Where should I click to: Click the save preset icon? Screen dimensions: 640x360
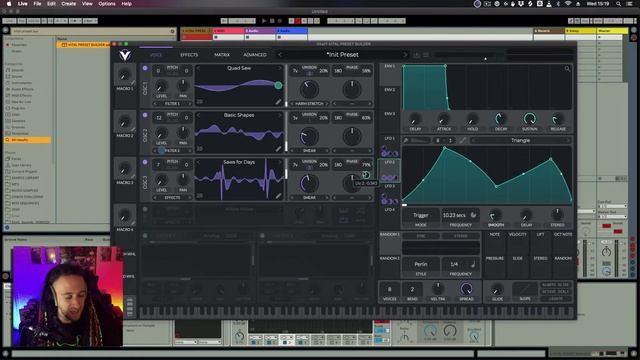point(416,55)
